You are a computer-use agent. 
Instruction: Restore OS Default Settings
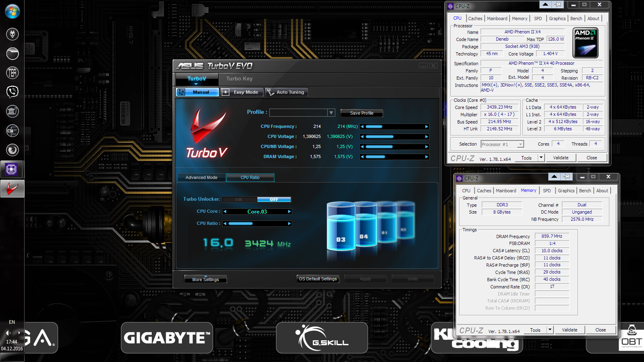pyautogui.click(x=318, y=279)
